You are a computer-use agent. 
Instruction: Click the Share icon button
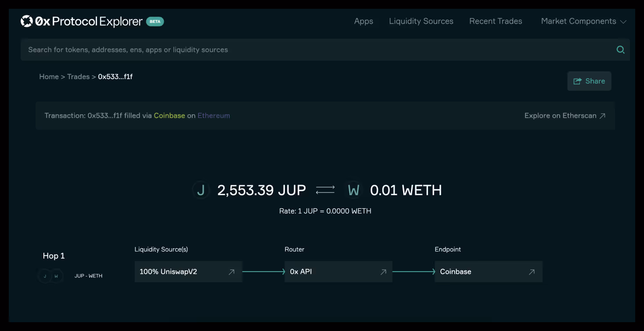tap(589, 81)
